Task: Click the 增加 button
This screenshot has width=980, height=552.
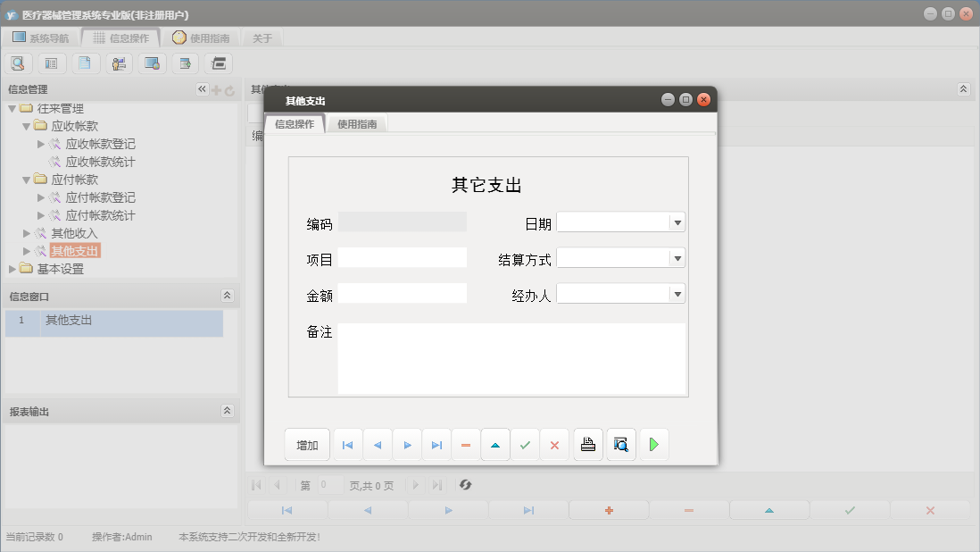Action: [x=306, y=444]
